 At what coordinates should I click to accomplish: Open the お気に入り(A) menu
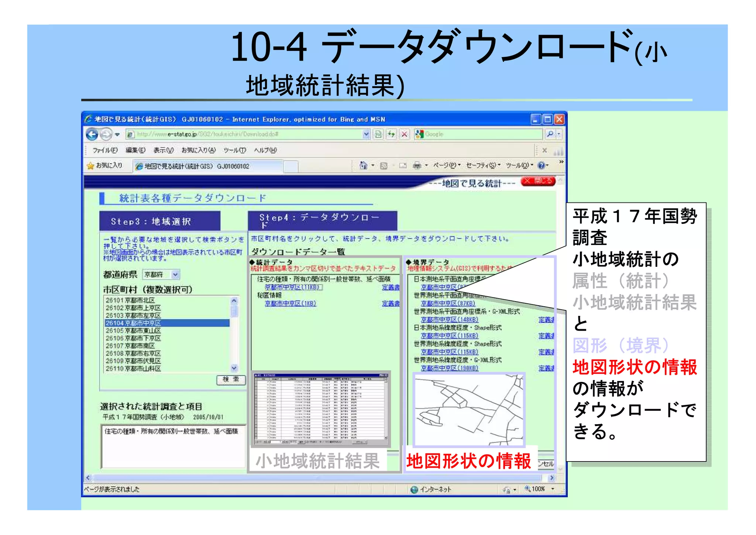pyautogui.click(x=198, y=150)
